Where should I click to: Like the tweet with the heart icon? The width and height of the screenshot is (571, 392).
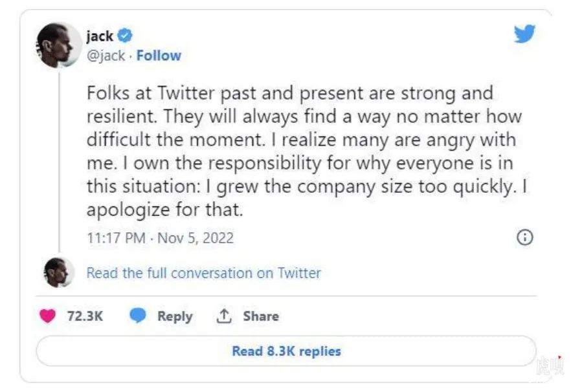47,316
